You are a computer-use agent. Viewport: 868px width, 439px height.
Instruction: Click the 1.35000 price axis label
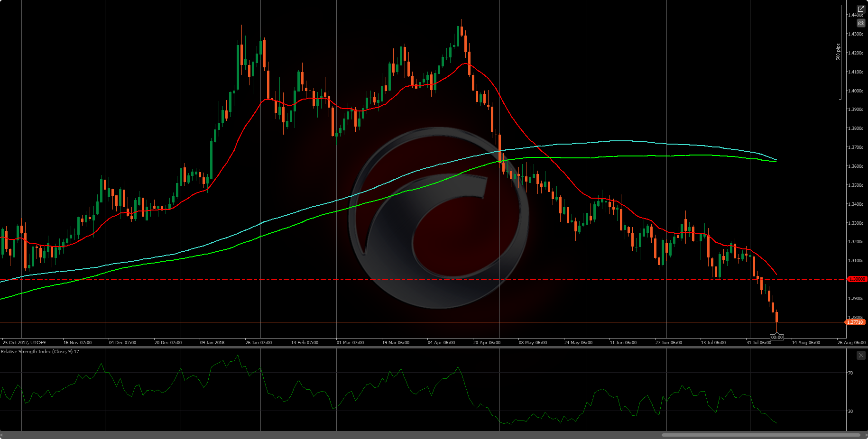pos(856,185)
